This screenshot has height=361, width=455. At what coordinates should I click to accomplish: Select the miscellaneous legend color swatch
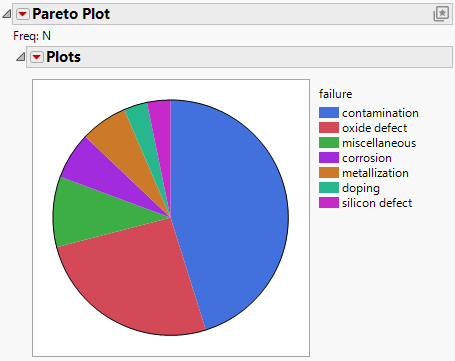tap(329, 143)
